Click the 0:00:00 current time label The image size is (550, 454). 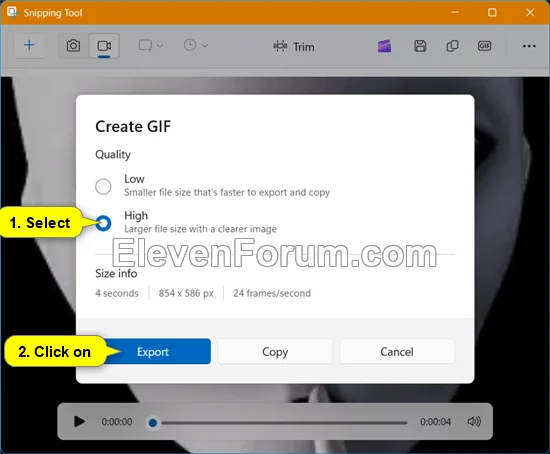pos(117,422)
